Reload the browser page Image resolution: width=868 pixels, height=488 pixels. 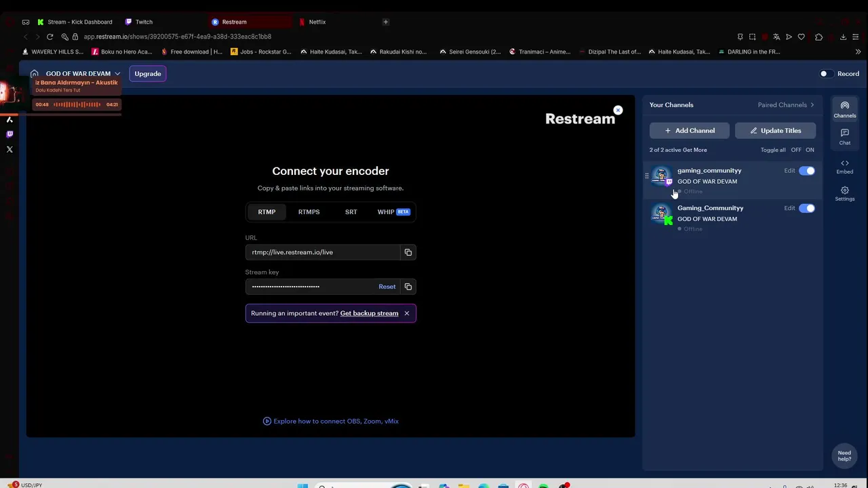coord(50,37)
